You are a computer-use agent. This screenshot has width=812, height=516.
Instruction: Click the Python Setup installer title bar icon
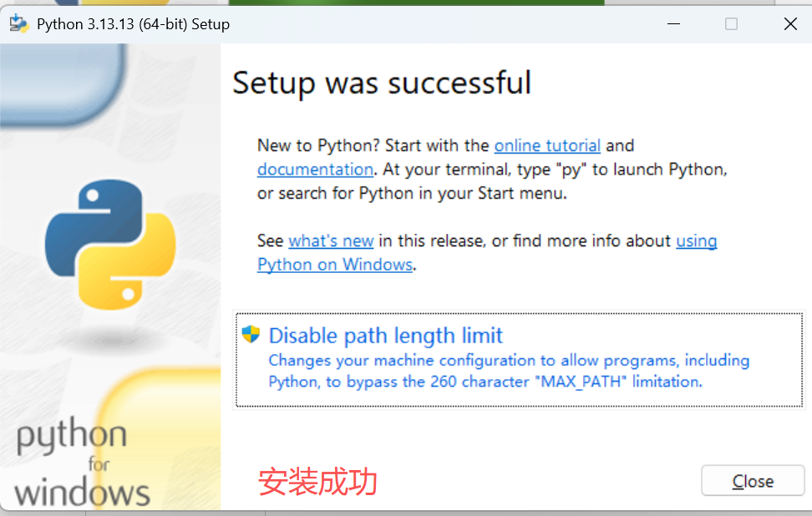pos(19,24)
